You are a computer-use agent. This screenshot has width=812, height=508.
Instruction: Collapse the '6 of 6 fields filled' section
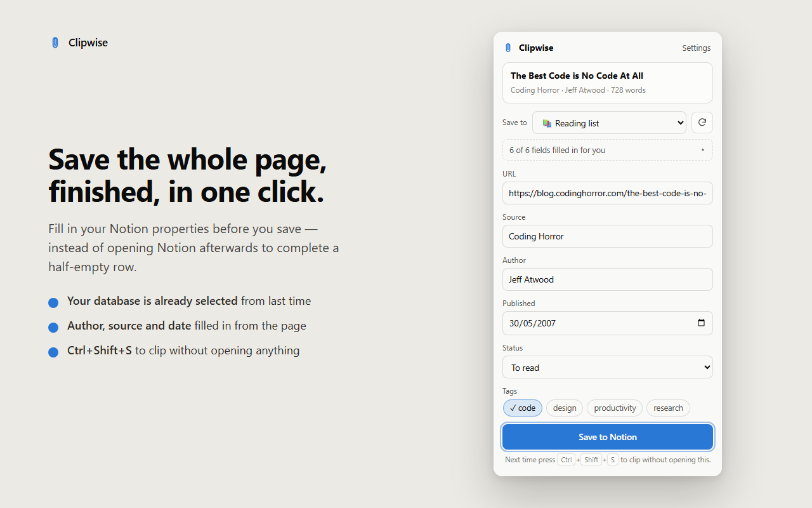tap(608, 150)
